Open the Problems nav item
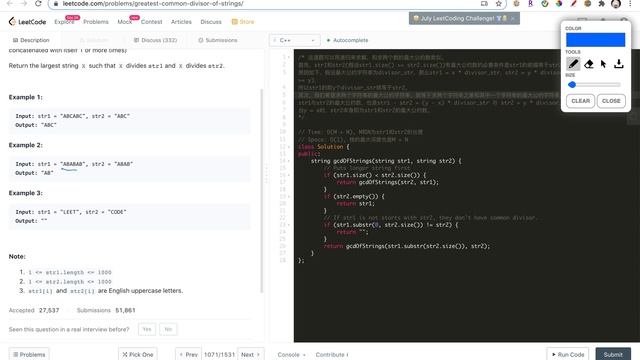 96,22
